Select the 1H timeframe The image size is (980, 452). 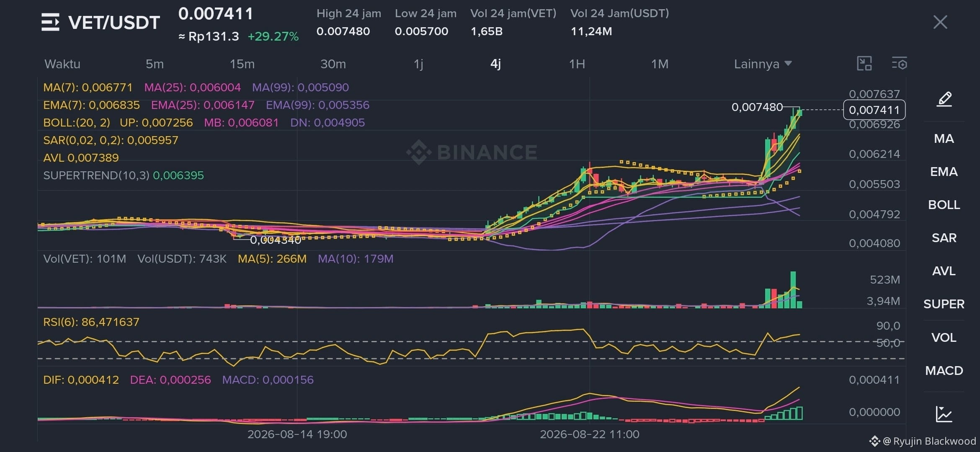(577, 64)
